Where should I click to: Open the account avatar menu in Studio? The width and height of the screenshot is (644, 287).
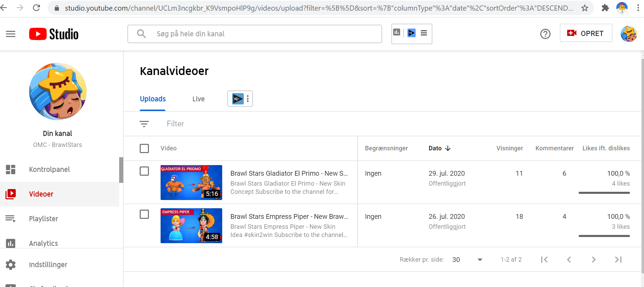tap(629, 34)
